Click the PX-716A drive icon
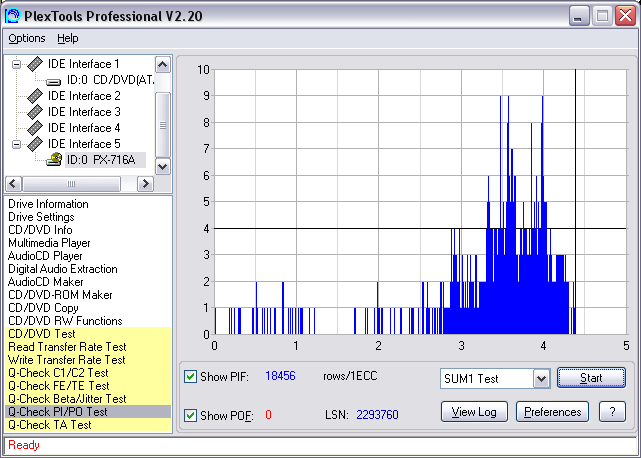 pyautogui.click(x=54, y=159)
